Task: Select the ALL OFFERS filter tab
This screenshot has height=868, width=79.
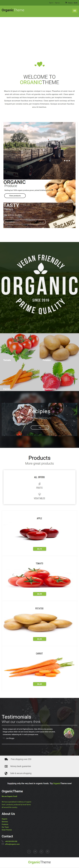Action: pyautogui.click(x=39, y=477)
